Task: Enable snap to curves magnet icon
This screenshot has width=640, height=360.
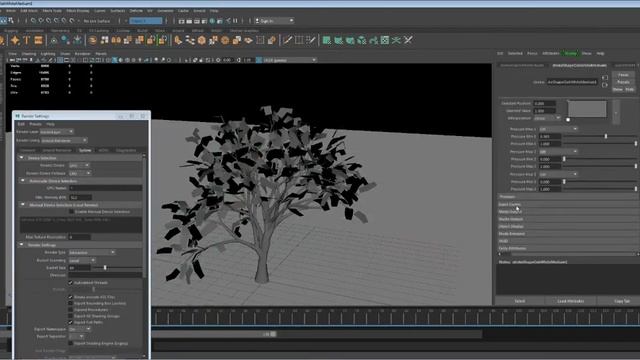Action: pyautogui.click(x=41, y=20)
